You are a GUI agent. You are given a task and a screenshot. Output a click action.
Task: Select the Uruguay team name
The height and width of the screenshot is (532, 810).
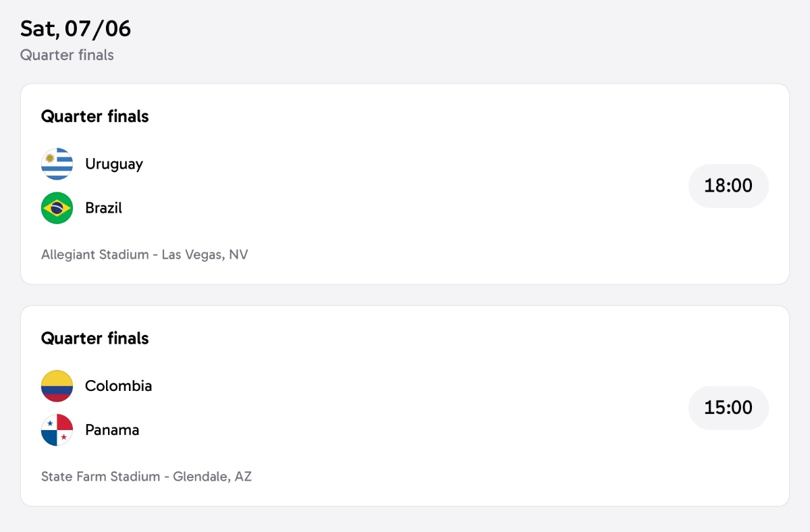tap(114, 164)
